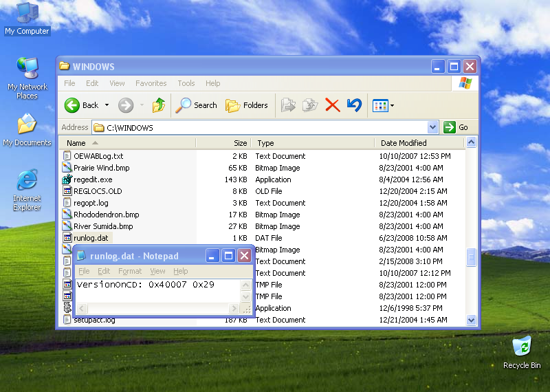This screenshot has width=550, height=392.
Task: Click the 6/23/2008 10:58 AM date
Action: 413,237
